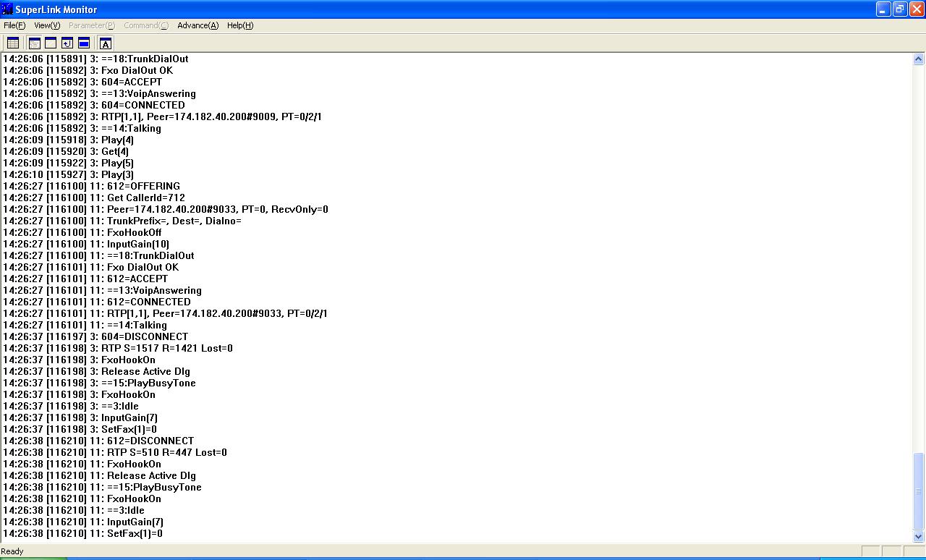
Task: Click the '[116210] 11: ==15:PlayBusyTone' line
Action: (102, 487)
